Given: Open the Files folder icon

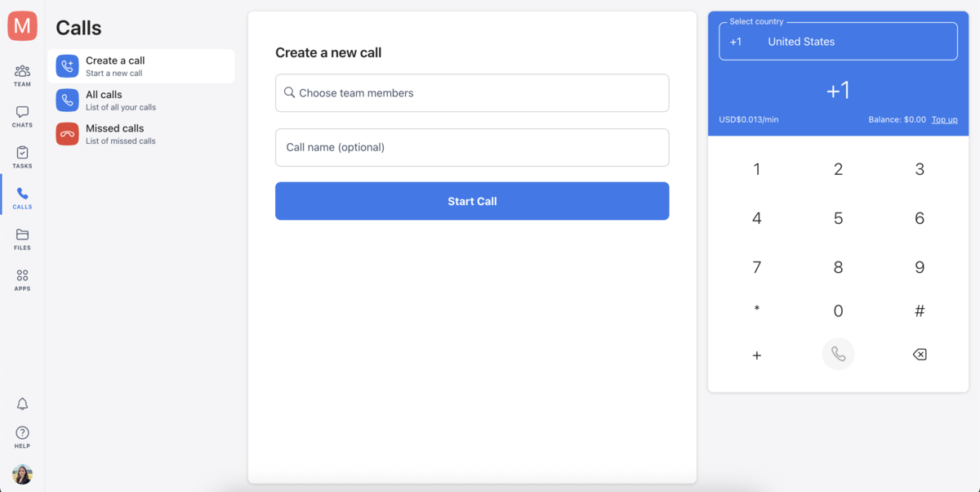Looking at the screenshot, I should [x=22, y=235].
